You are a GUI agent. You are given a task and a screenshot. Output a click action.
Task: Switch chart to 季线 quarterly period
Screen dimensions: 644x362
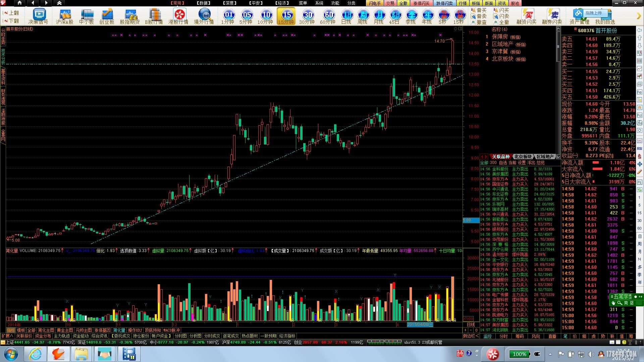[x=411, y=16]
